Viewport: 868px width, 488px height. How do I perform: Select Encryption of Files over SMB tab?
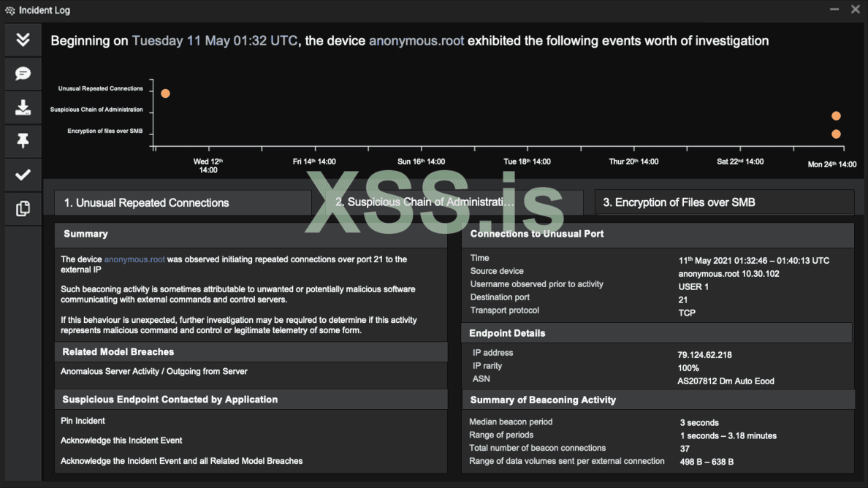[725, 202]
